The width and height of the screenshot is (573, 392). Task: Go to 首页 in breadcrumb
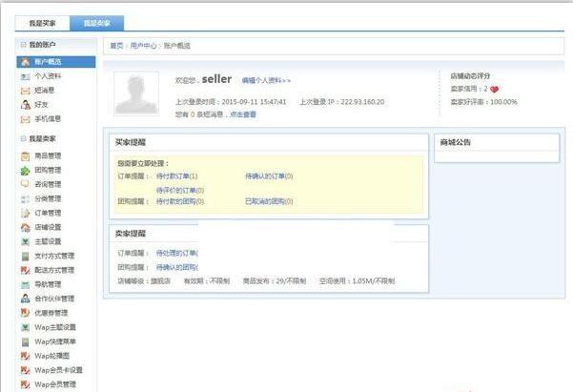coord(116,46)
